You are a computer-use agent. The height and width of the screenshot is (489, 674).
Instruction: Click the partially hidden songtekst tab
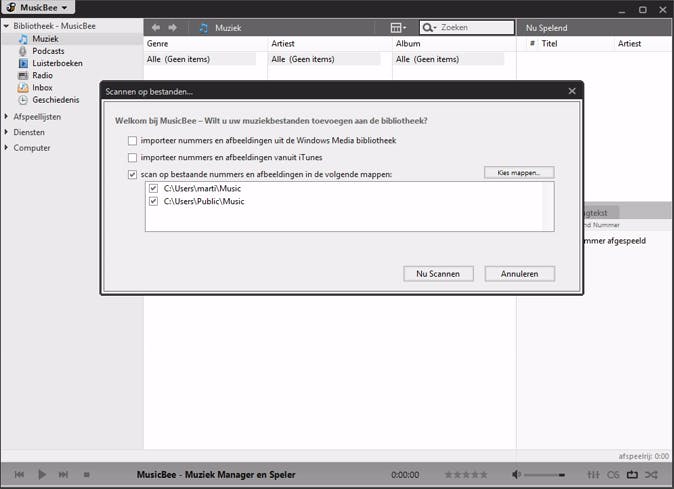point(601,212)
